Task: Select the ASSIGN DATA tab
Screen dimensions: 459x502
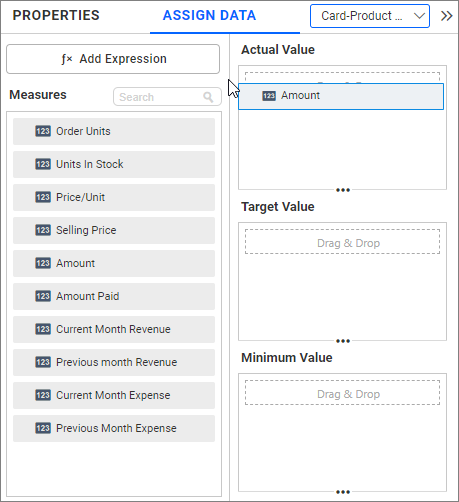Action: pos(209,15)
